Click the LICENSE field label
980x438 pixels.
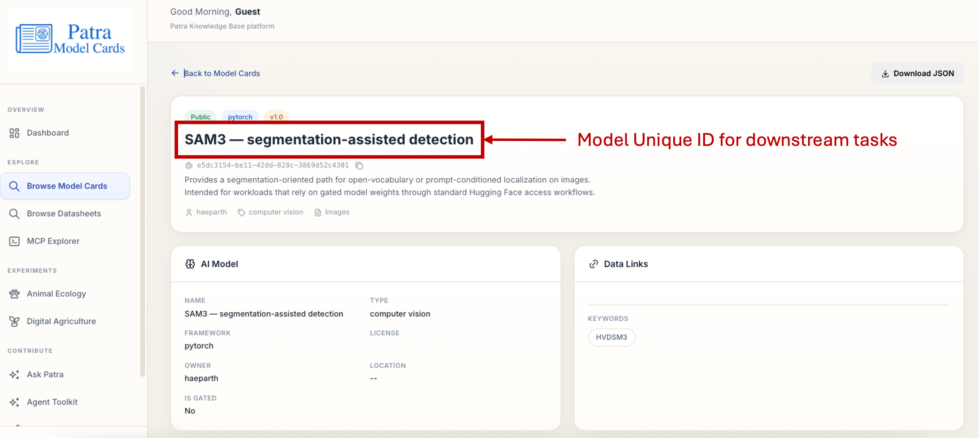[x=384, y=333]
